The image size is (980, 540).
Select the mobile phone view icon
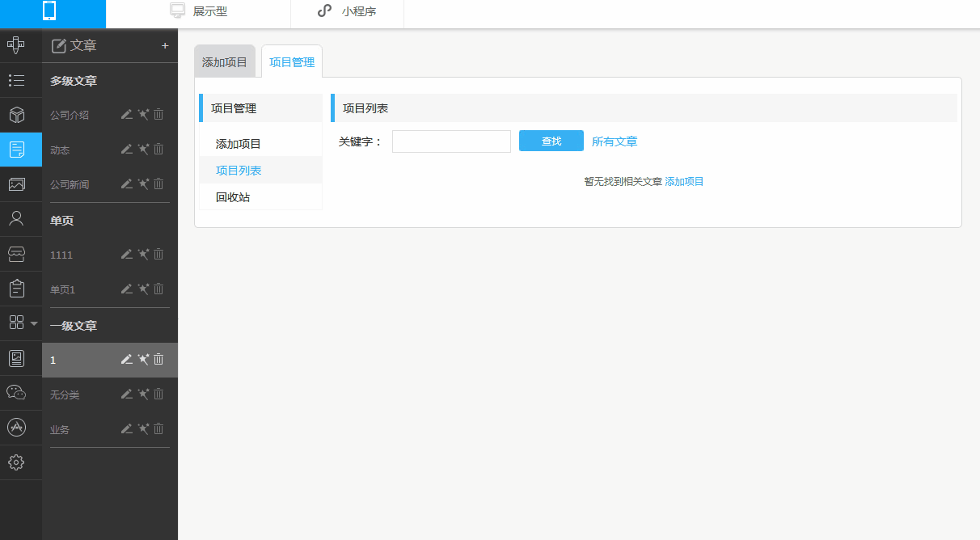[x=49, y=12]
